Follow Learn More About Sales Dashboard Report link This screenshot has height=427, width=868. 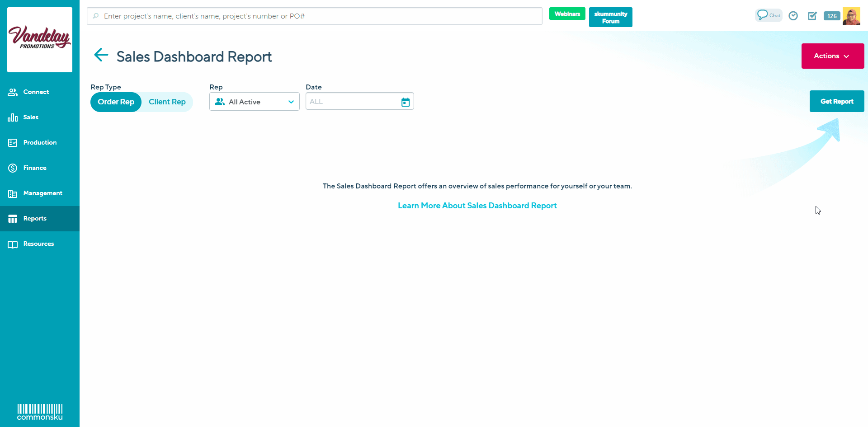477,206
